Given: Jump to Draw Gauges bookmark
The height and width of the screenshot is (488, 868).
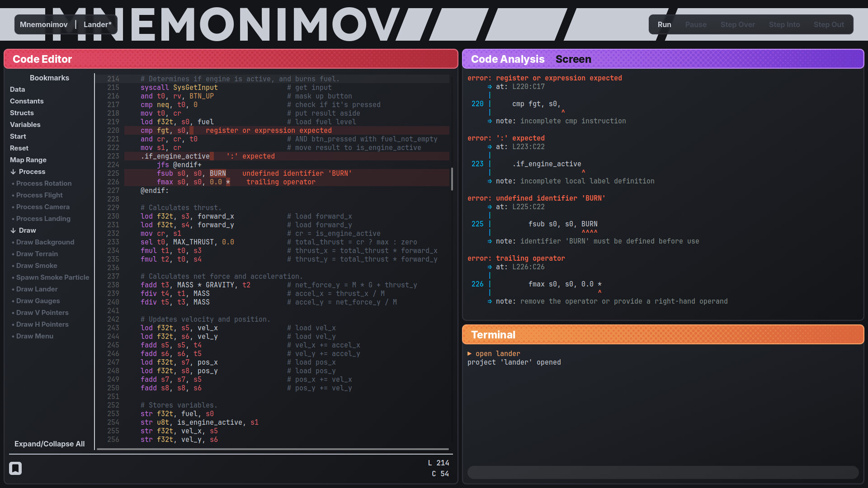Looking at the screenshot, I should click(38, 301).
